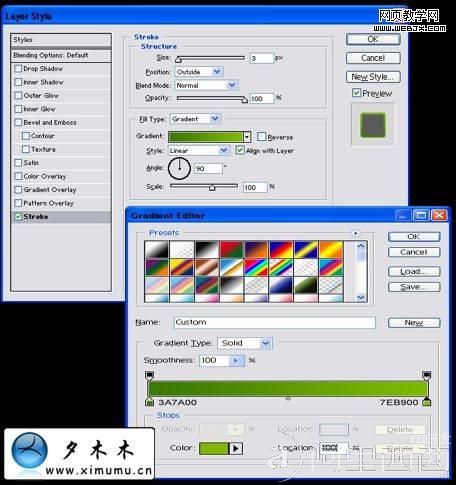
Task: Click the angle dial control
Action: [179, 168]
